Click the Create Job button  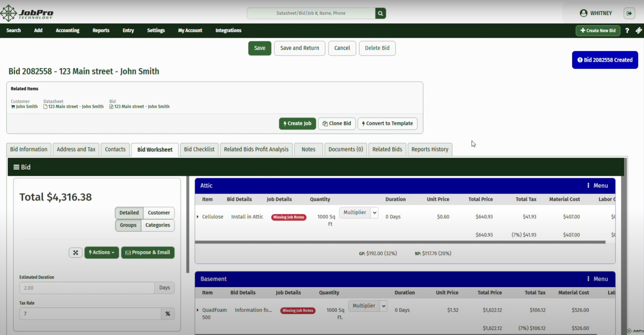pyautogui.click(x=297, y=123)
